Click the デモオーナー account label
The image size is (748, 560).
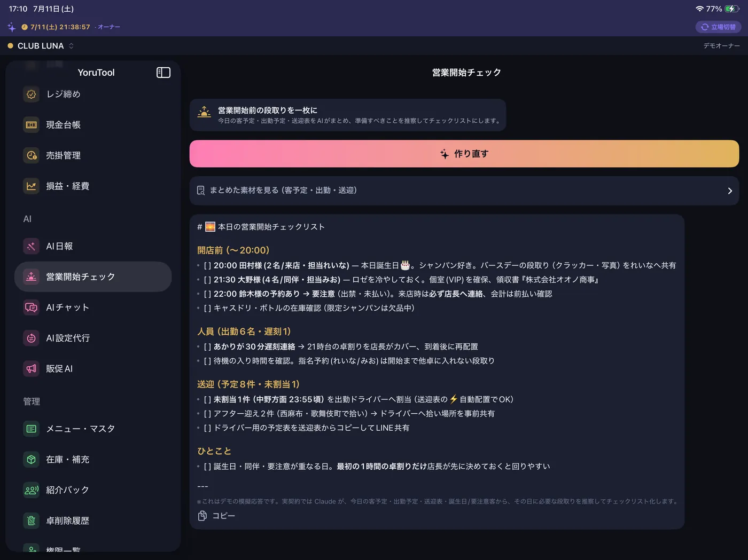pos(721,46)
